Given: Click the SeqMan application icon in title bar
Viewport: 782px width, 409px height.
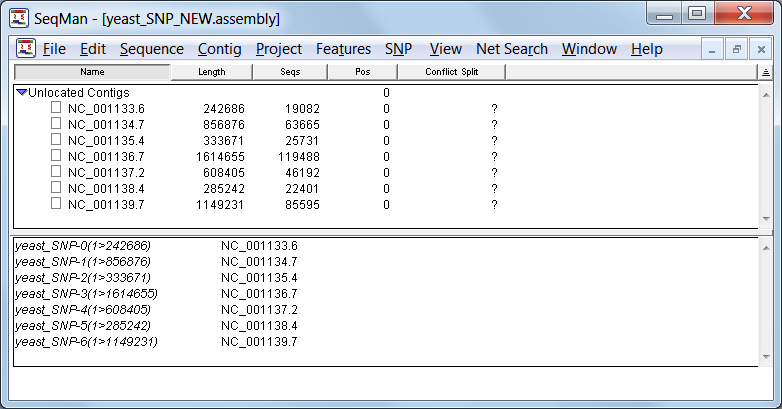Looking at the screenshot, I should [19, 18].
